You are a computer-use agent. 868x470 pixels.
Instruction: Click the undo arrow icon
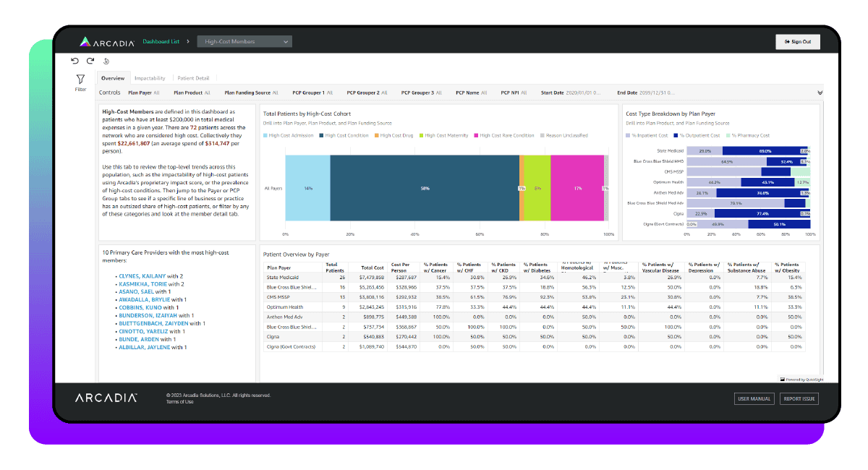[x=75, y=61]
